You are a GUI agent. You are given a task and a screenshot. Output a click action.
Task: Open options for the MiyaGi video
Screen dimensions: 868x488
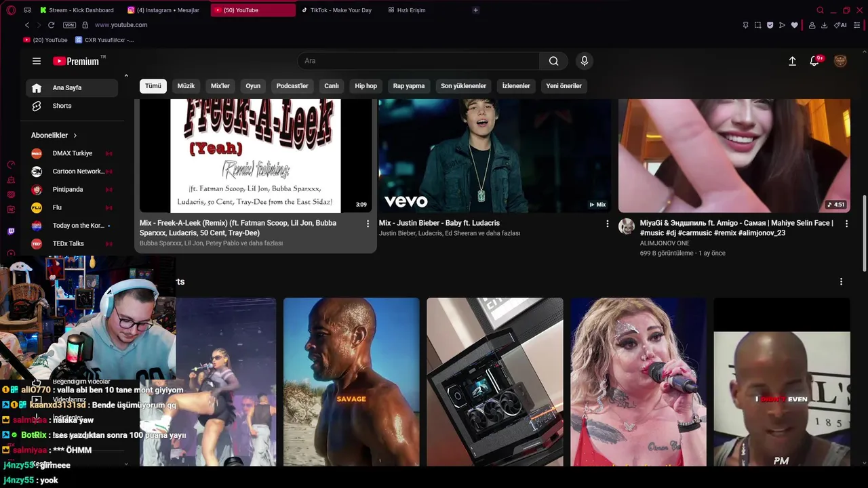(846, 224)
